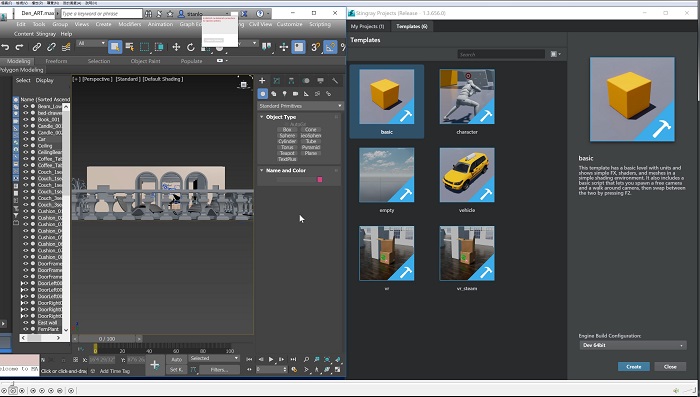Select the Lights category icon
The image size is (700, 397).
point(284,94)
